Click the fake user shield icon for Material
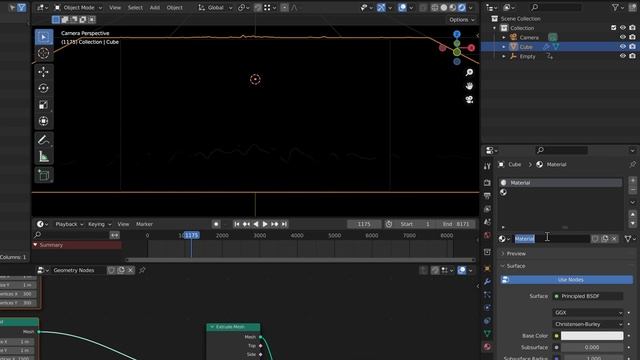Image resolution: width=640 pixels, height=360 pixels. click(x=595, y=239)
